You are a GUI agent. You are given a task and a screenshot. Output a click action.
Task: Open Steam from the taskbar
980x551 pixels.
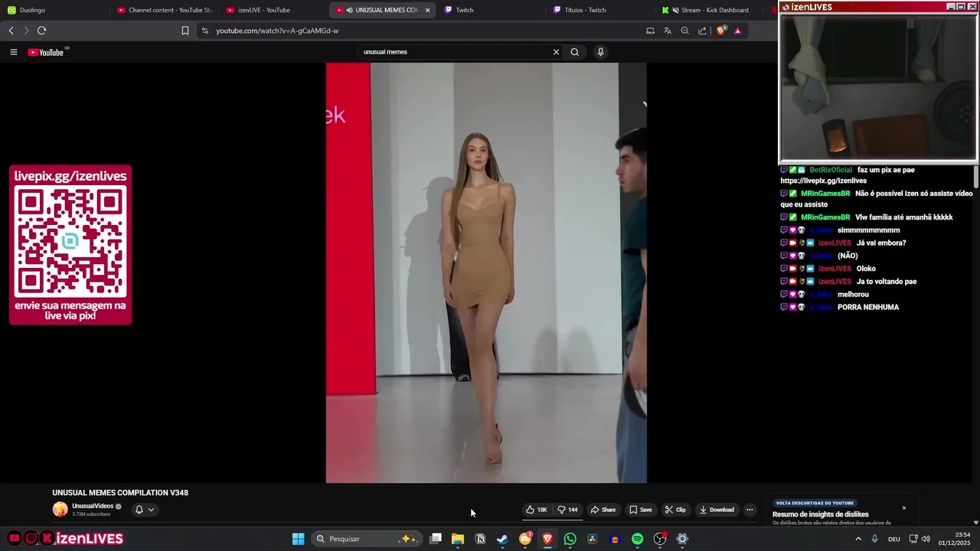pyautogui.click(x=502, y=539)
